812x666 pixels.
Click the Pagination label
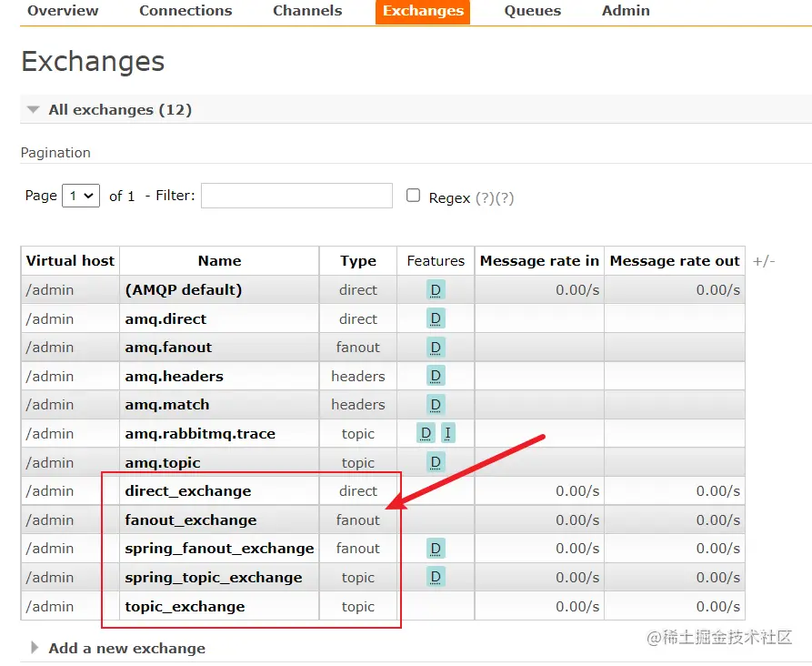tap(55, 153)
